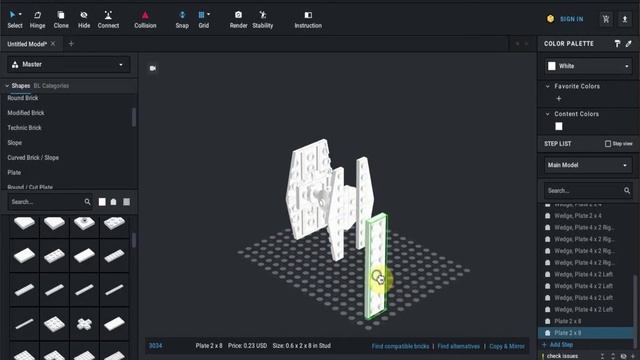Toggle Collision detection

[145, 19]
